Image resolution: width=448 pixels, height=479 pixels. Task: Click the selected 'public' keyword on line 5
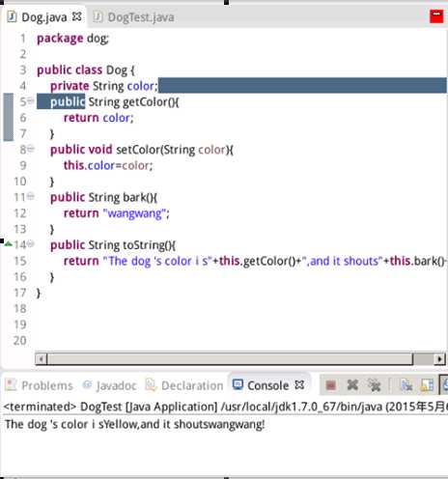(68, 101)
